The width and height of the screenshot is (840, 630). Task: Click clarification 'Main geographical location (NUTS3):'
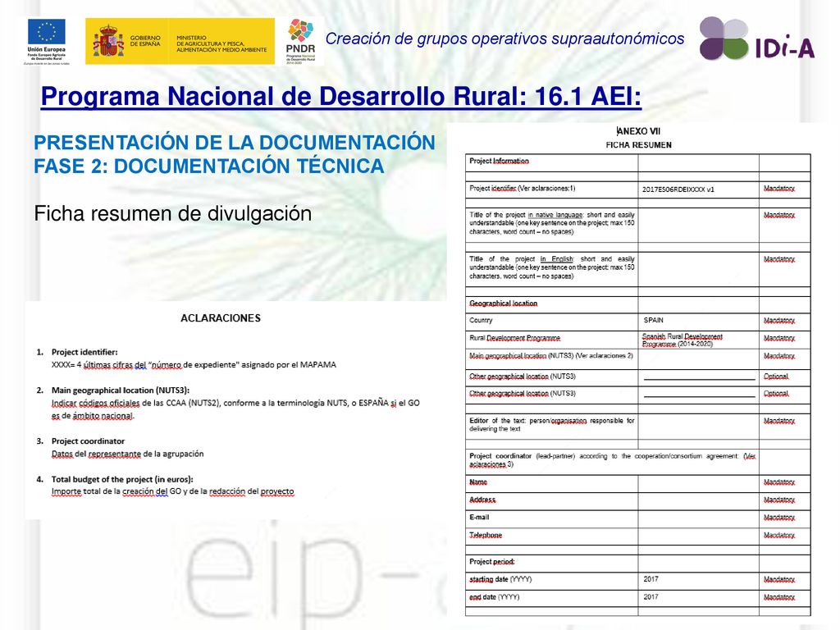(120, 390)
